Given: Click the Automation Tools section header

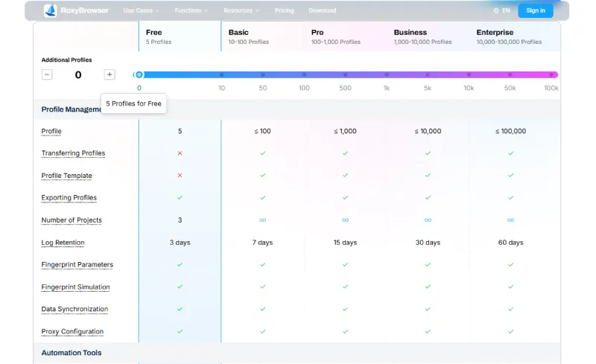Looking at the screenshot, I should pos(72,353).
